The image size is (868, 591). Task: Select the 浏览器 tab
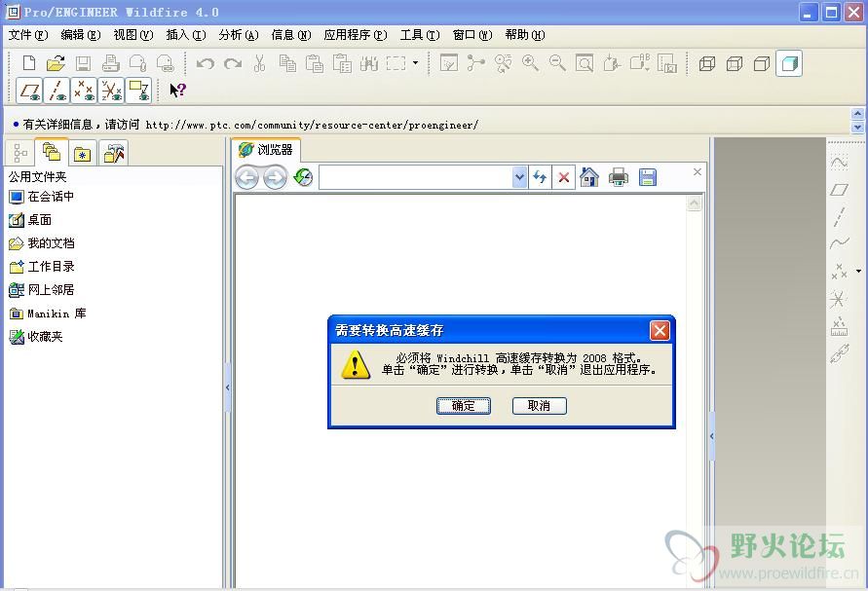(x=266, y=150)
